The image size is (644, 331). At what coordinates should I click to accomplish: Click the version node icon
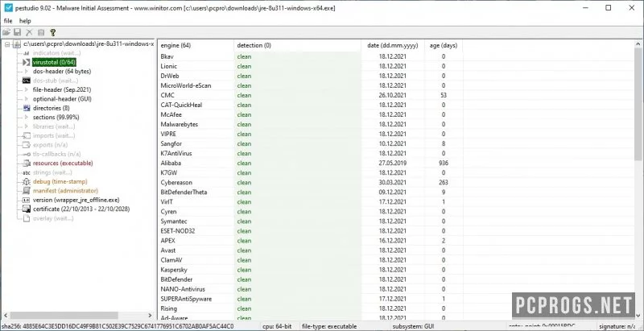click(x=27, y=200)
